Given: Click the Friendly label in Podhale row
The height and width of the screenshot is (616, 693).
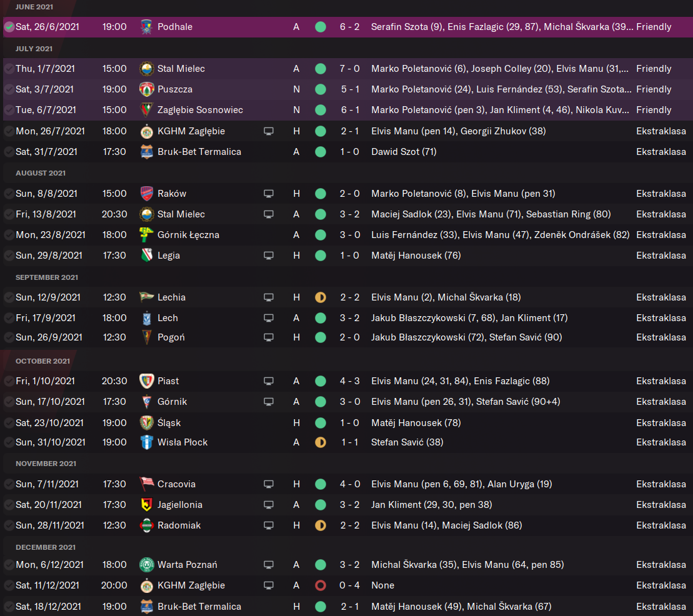Looking at the screenshot, I should coord(654,27).
